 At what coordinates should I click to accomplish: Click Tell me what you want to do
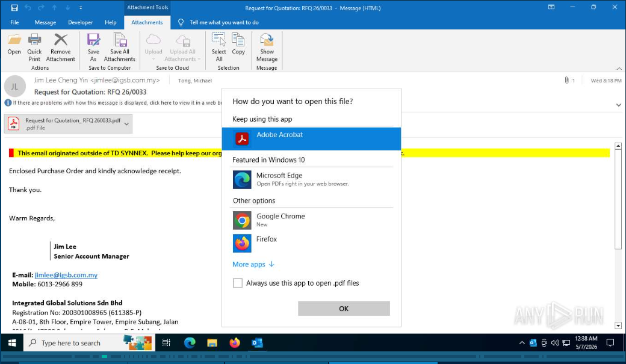tap(224, 22)
